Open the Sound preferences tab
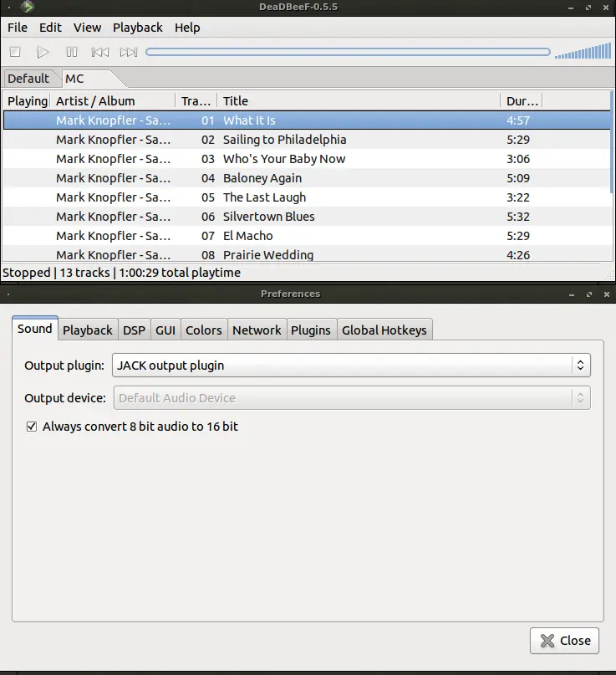Viewport: 616px width, 675px height. [35, 329]
